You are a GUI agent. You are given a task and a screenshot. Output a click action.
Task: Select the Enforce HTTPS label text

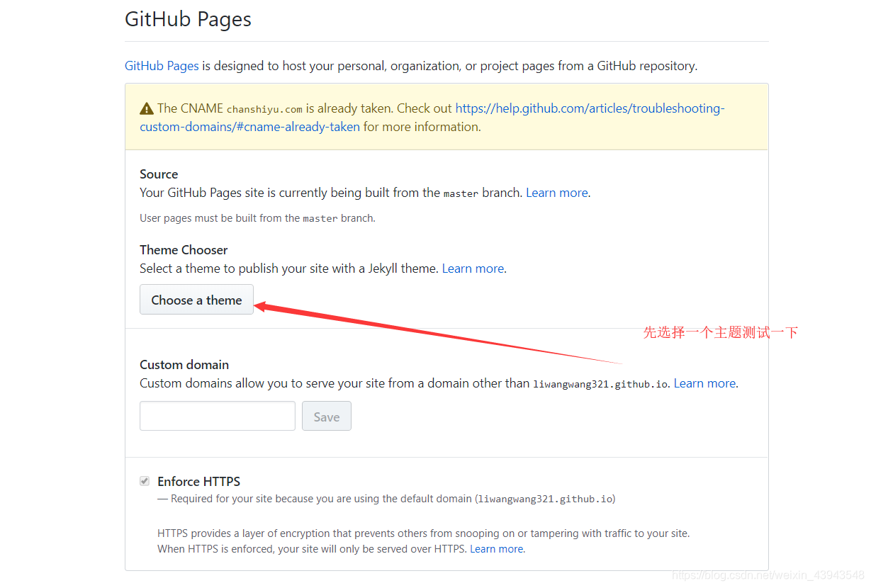(199, 482)
